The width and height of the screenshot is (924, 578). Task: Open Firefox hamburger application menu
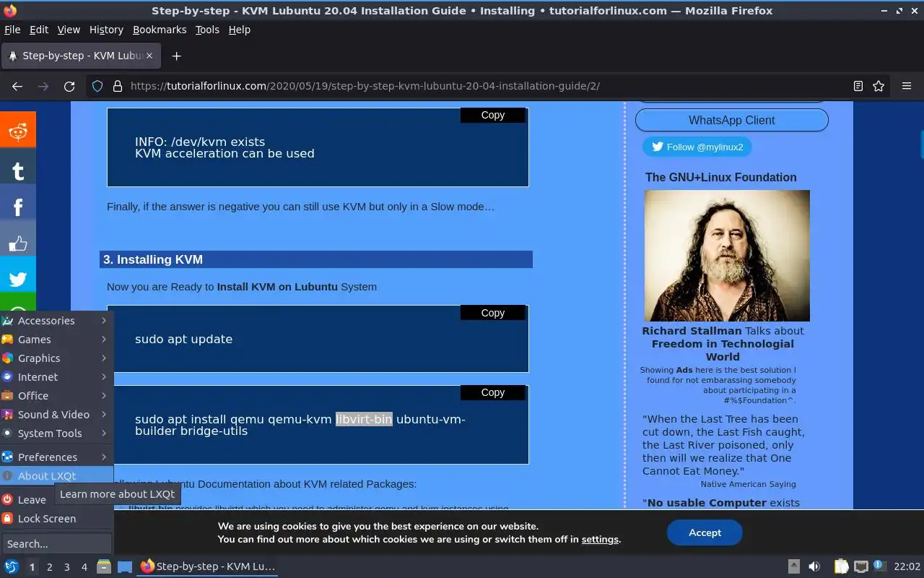tap(907, 86)
